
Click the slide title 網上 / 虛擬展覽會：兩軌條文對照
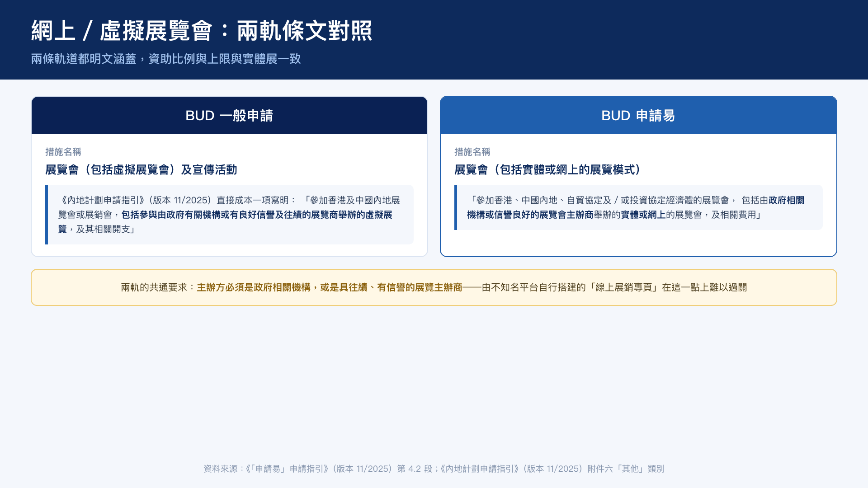coord(202,31)
